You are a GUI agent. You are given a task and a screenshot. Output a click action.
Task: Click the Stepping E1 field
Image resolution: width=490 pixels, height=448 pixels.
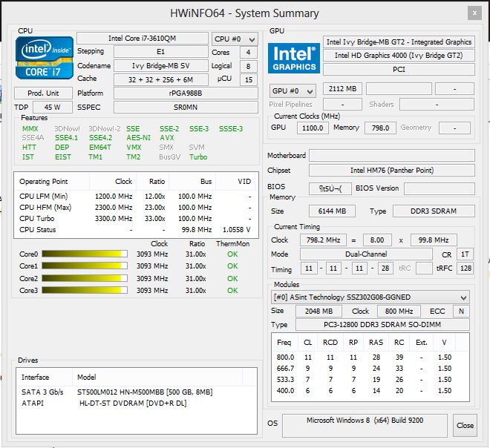160,51
